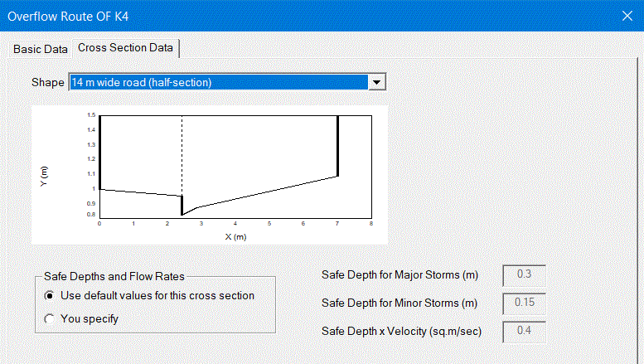Click the 'Safe Depth x Velocity (sq.m/sec)' label
This screenshot has height=364, width=644.
pos(401,331)
